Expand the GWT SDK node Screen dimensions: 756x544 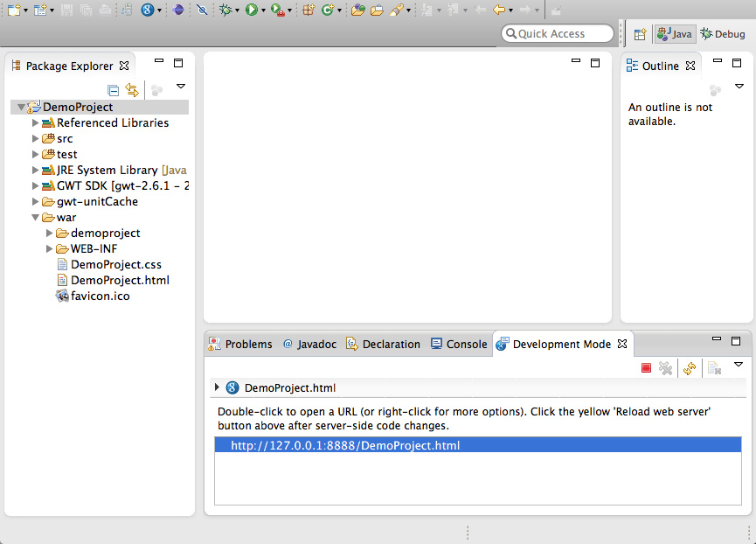click(x=35, y=185)
